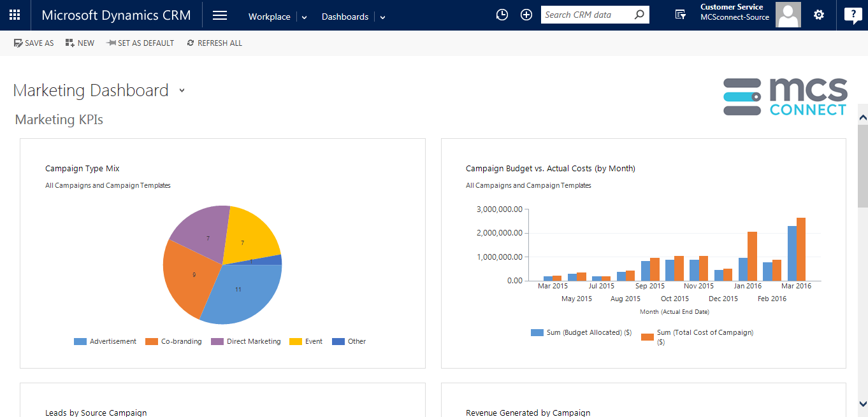Viewport: 868px width, 417px height.
Task: Click the search magnifying glass icon
Action: click(x=639, y=15)
